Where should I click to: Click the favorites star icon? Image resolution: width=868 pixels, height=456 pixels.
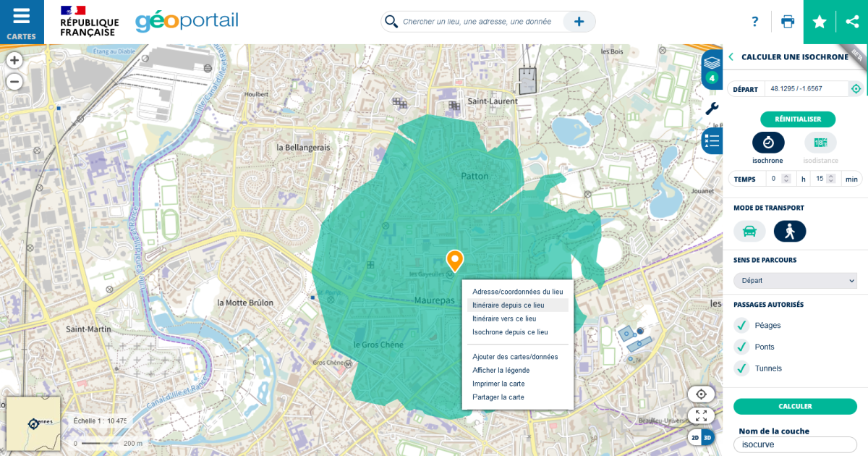click(819, 22)
